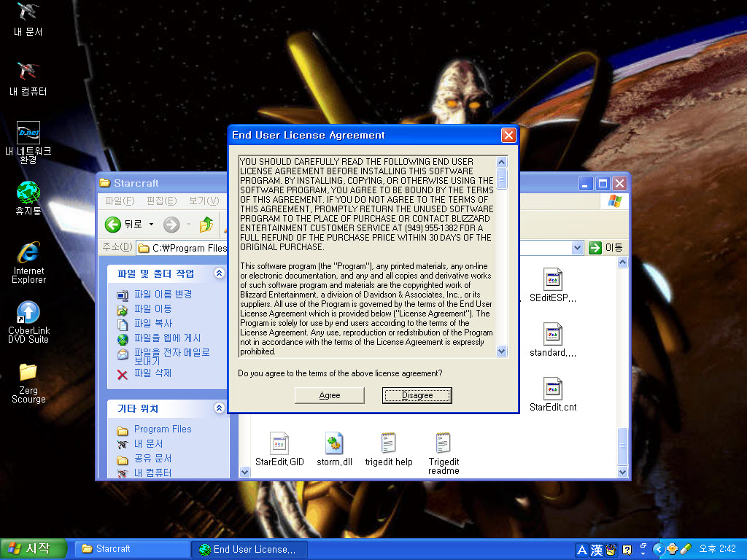The image size is (747, 560).
Task: Click the 뒤로 back button in Explorer
Action: [x=124, y=225]
